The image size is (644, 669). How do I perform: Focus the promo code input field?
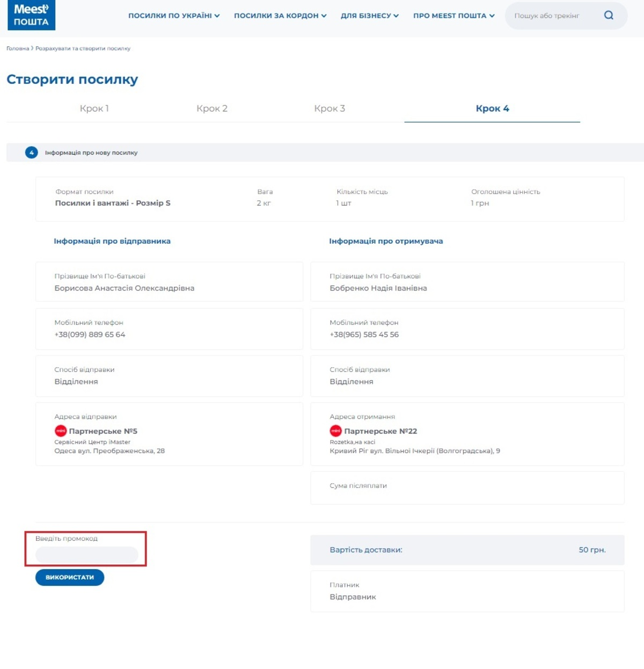pyautogui.click(x=87, y=555)
